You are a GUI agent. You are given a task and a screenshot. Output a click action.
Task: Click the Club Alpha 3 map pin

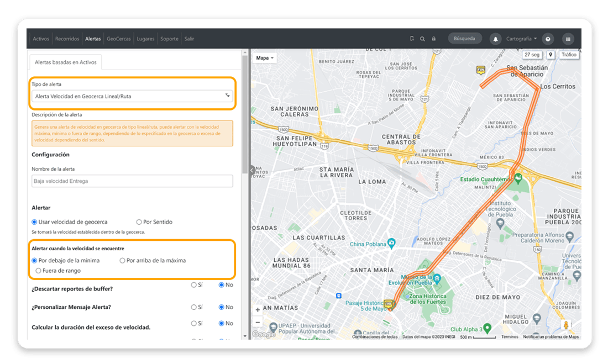[x=488, y=328]
